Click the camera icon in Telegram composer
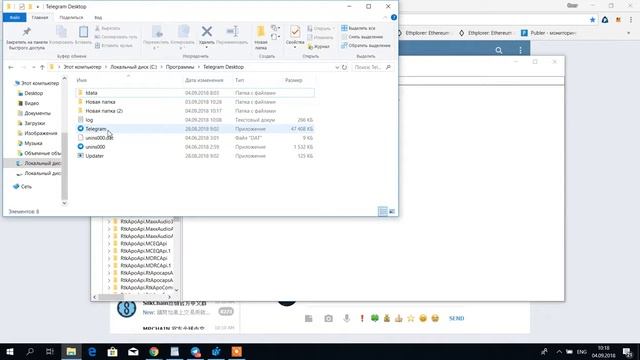 [x=328, y=318]
